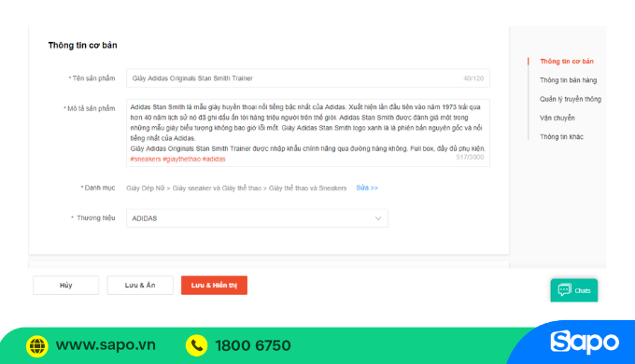Jump to Thông tin khác section
Image resolution: width=635 pixels, height=364 pixels.
point(561,137)
